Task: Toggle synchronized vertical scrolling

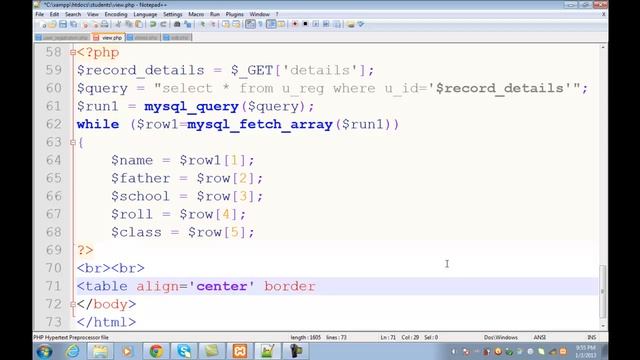Action: pyautogui.click(x=226, y=24)
